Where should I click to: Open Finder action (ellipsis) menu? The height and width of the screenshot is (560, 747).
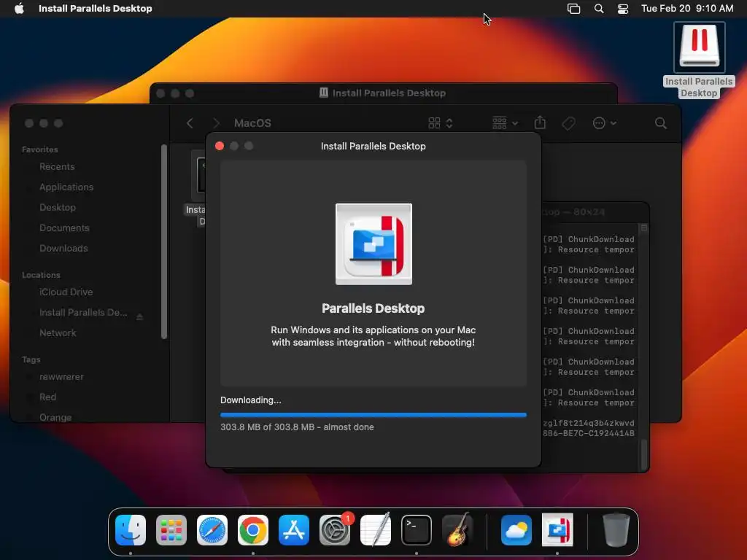tap(604, 123)
